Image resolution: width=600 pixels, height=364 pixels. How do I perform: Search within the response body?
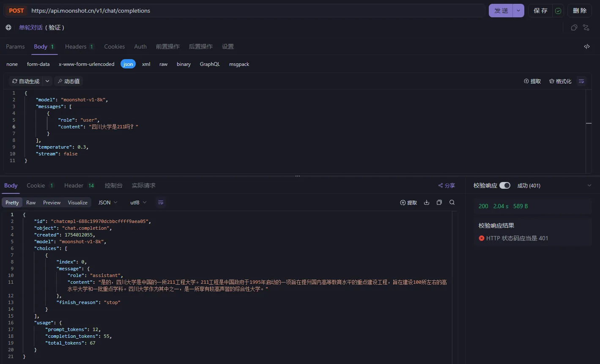(452, 203)
